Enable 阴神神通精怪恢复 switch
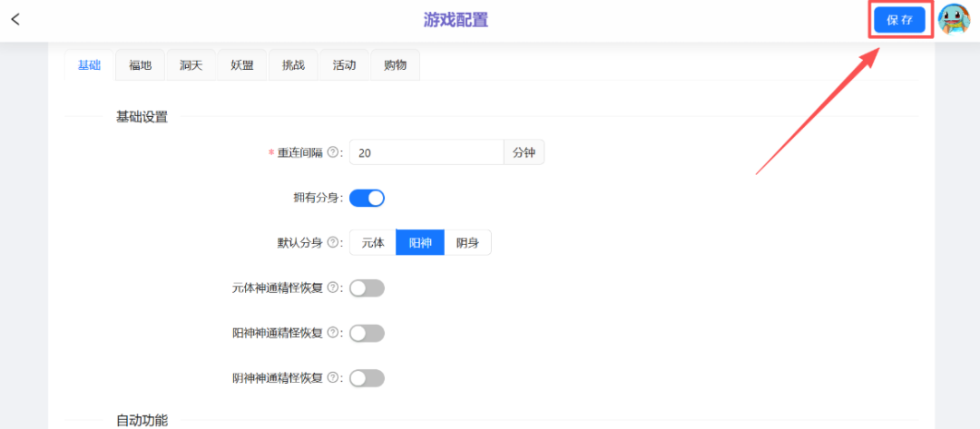This screenshot has height=429, width=980. coord(367,377)
